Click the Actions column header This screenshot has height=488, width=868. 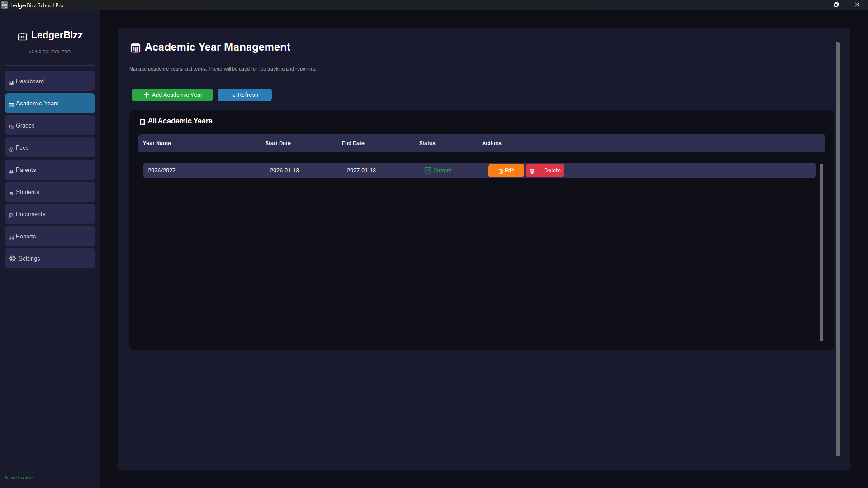pyautogui.click(x=492, y=143)
